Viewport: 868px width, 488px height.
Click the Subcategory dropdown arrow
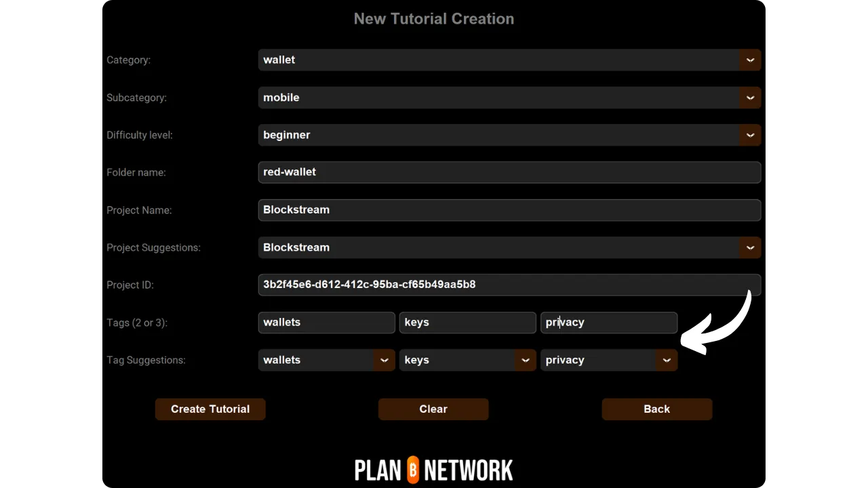click(x=750, y=98)
